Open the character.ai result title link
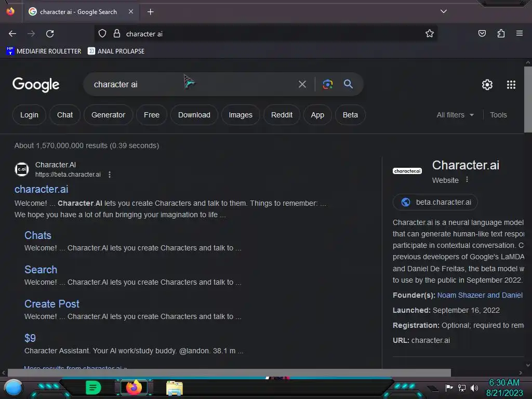The height and width of the screenshot is (399, 532). pyautogui.click(x=42, y=189)
